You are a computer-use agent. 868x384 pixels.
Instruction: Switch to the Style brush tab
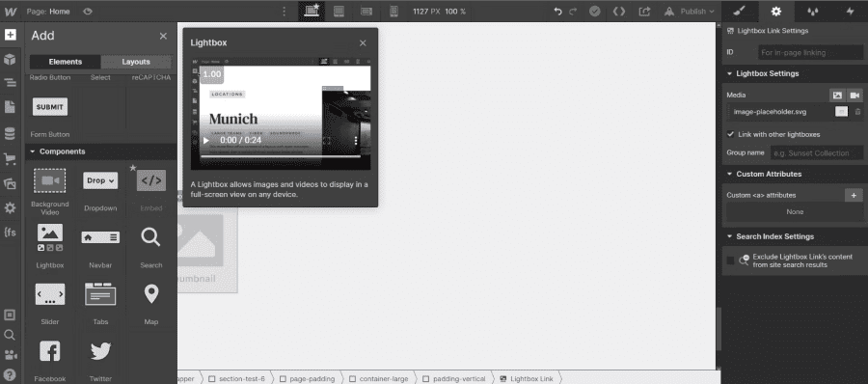coord(740,11)
